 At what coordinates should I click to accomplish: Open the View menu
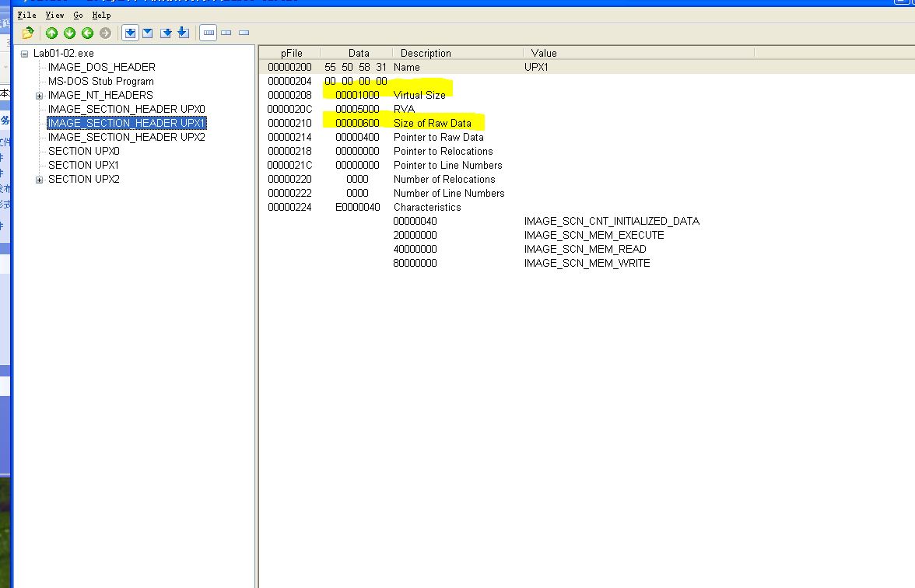(54, 16)
